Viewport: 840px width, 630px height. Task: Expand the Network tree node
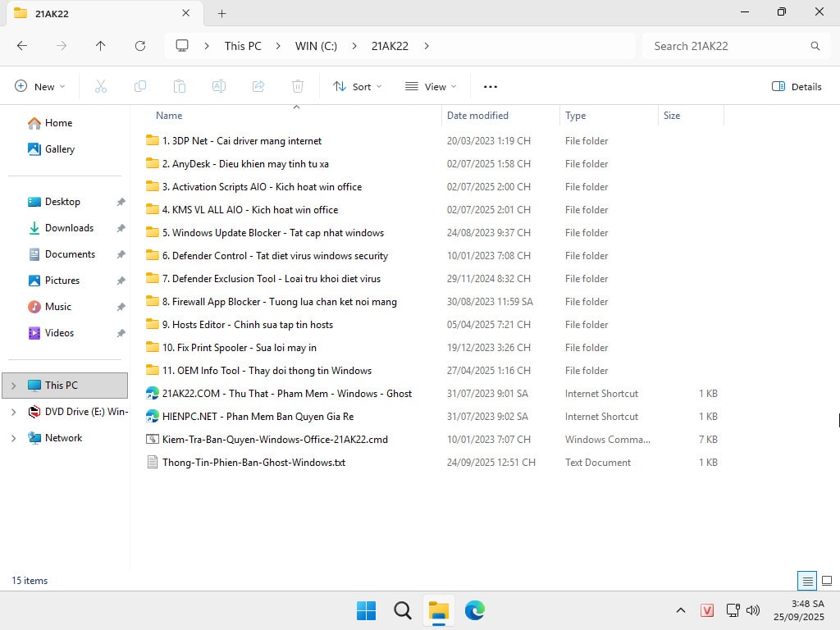13,438
